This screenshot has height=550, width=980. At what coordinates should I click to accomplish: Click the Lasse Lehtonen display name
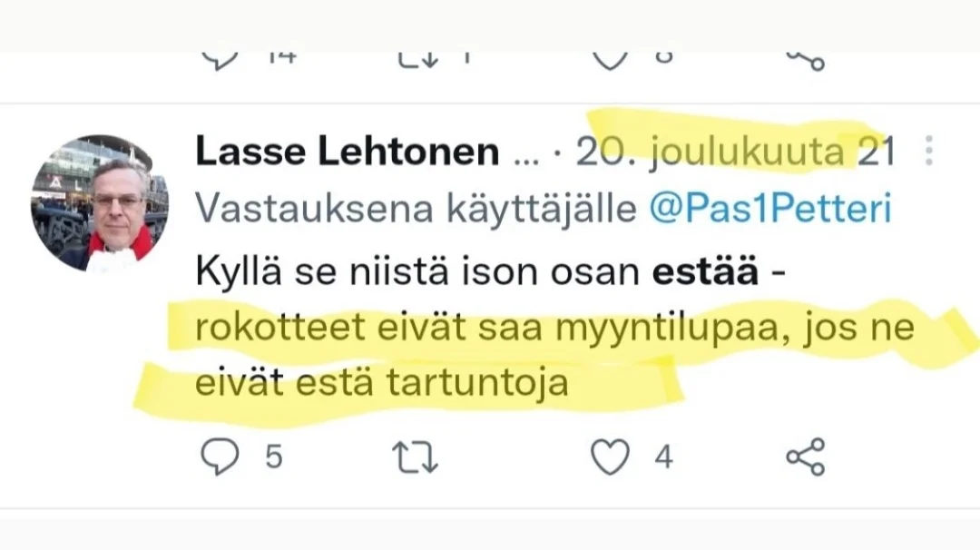tap(347, 152)
